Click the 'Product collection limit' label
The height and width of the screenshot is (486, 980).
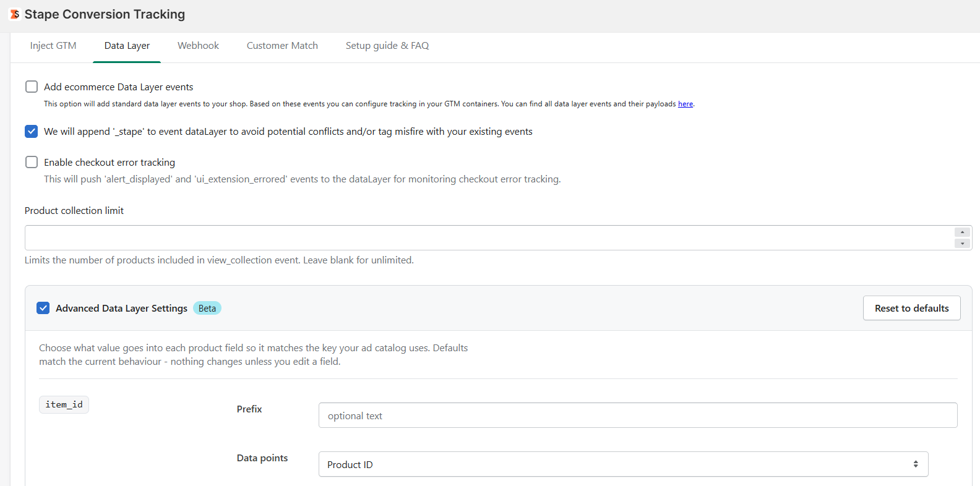[x=74, y=211]
